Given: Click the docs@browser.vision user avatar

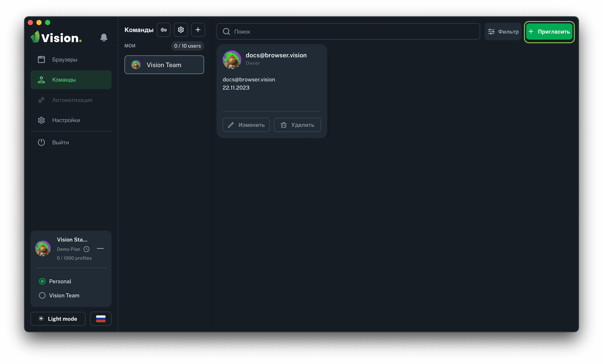Looking at the screenshot, I should (232, 59).
